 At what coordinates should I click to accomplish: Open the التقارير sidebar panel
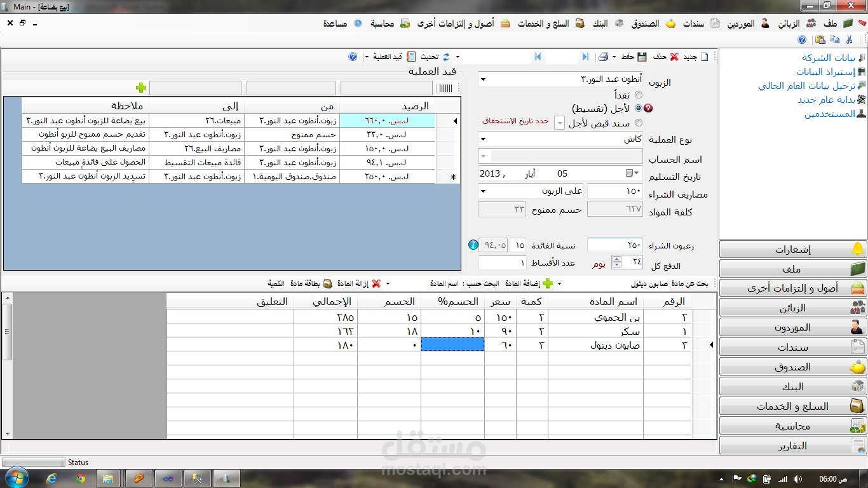coord(791,445)
